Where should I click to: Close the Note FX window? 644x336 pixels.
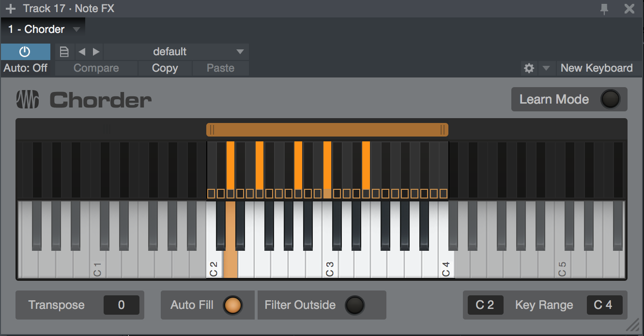629,9
